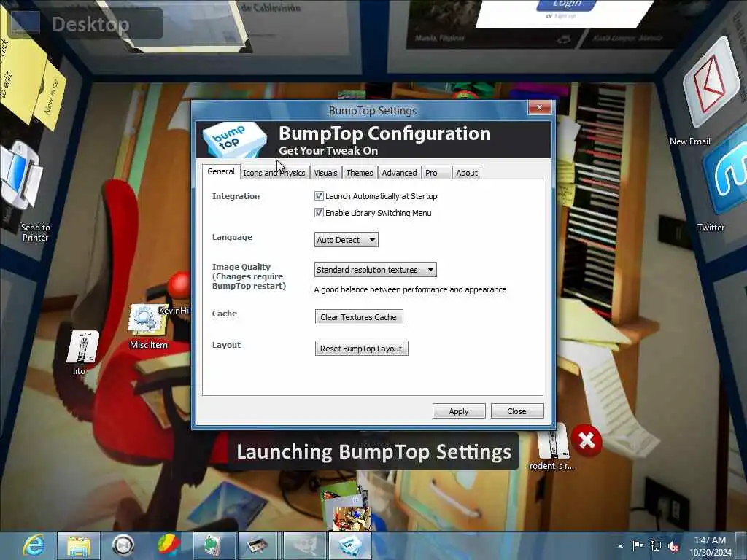Image resolution: width=747 pixels, height=560 pixels.
Task: Click the round media player taskbar icon
Action: coord(123,545)
